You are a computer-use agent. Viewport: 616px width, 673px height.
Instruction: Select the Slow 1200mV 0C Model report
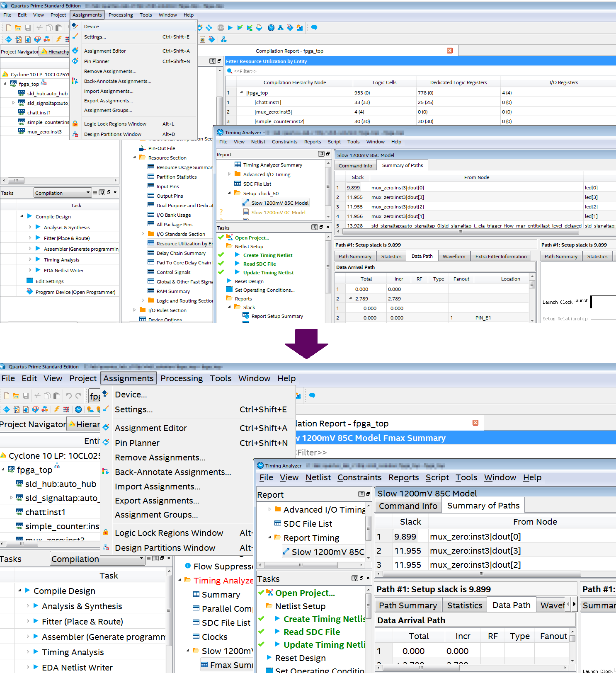(278, 213)
